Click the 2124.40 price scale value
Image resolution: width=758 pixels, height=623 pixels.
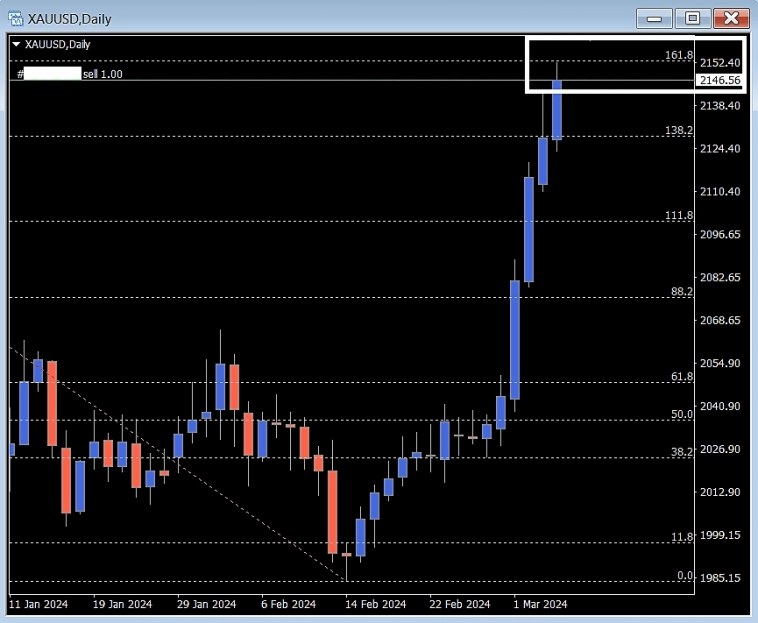[x=720, y=148]
